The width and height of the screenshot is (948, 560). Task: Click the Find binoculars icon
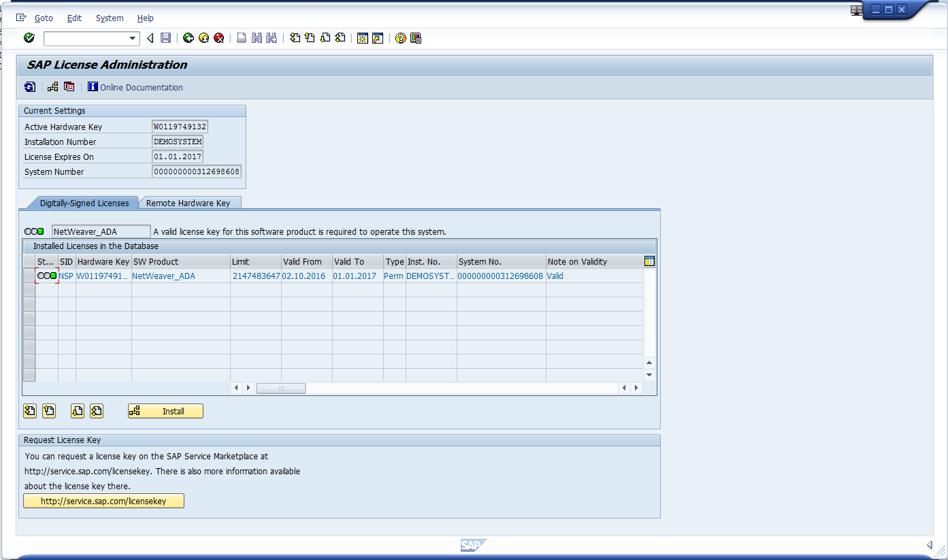pos(257,38)
